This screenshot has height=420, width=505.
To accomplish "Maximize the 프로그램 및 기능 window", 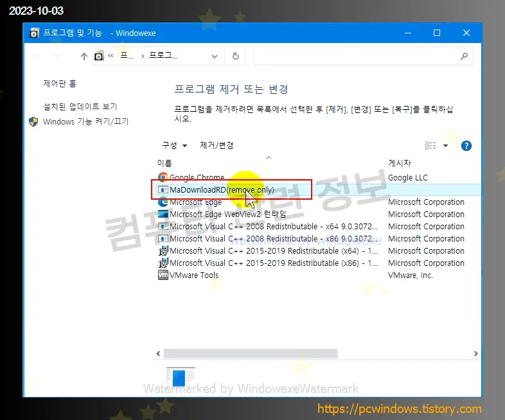I will pos(437,33).
